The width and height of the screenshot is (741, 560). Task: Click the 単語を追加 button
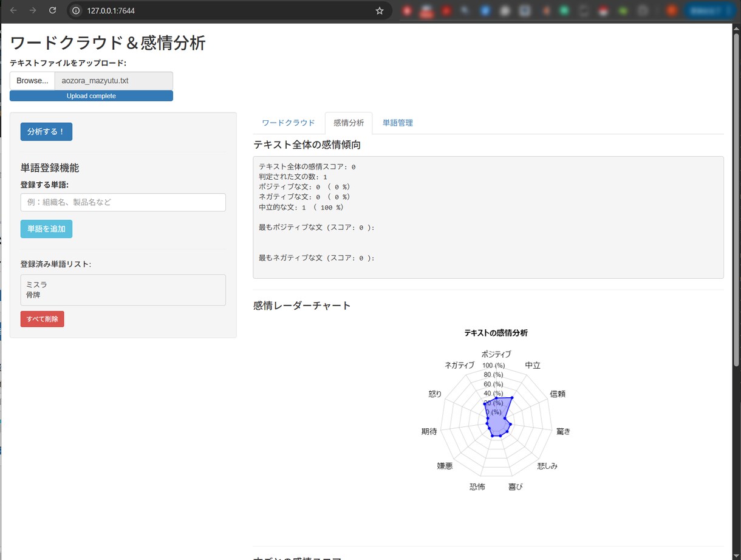pyautogui.click(x=46, y=229)
